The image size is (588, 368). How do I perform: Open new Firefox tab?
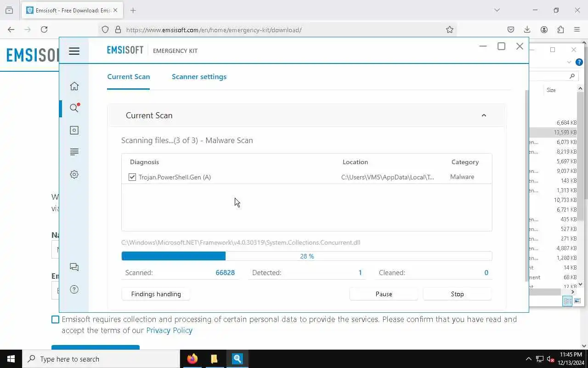click(133, 10)
